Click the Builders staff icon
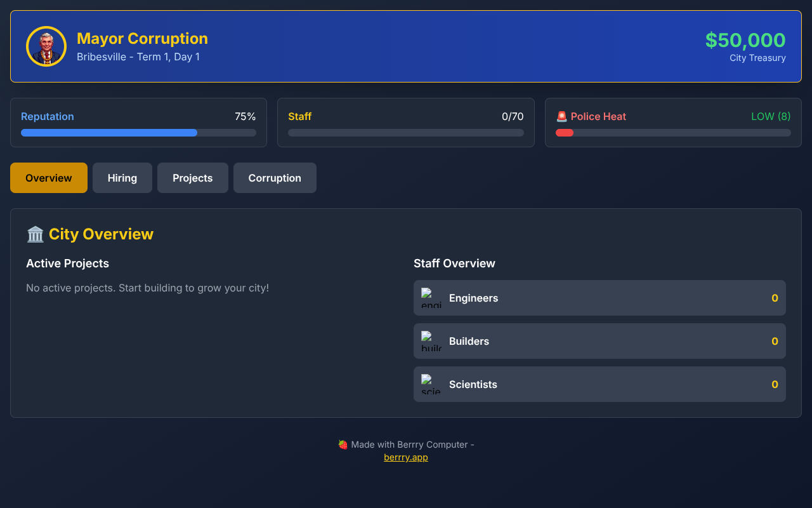812x508 pixels. pos(431,341)
